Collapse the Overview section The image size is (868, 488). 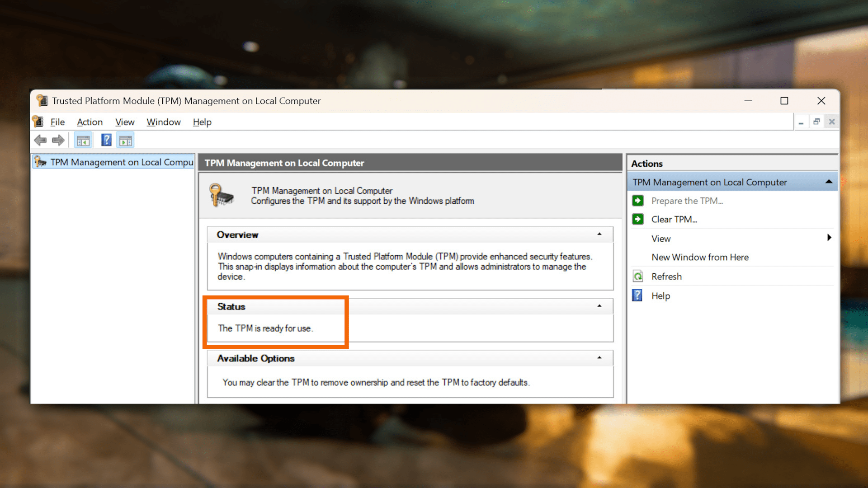[x=599, y=234]
